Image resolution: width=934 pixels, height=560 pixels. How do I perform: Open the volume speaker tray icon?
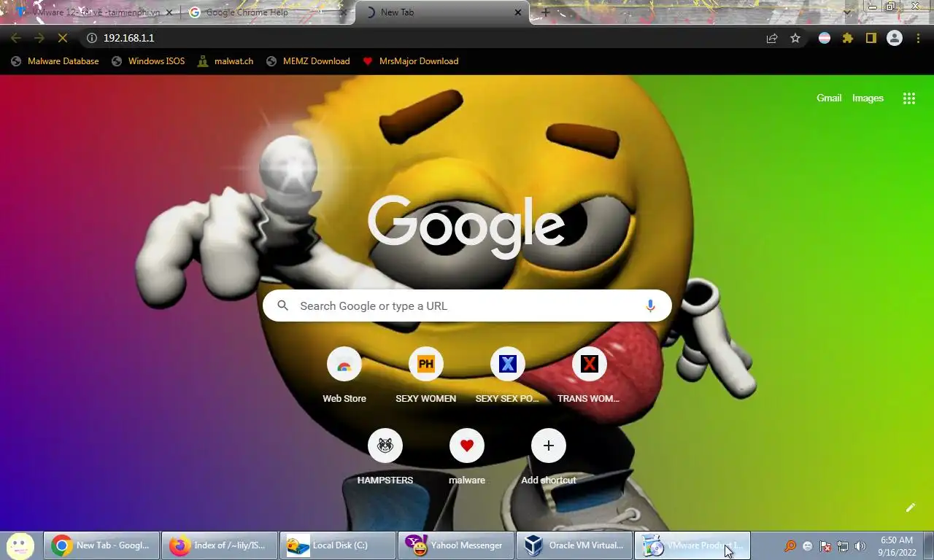(x=860, y=546)
